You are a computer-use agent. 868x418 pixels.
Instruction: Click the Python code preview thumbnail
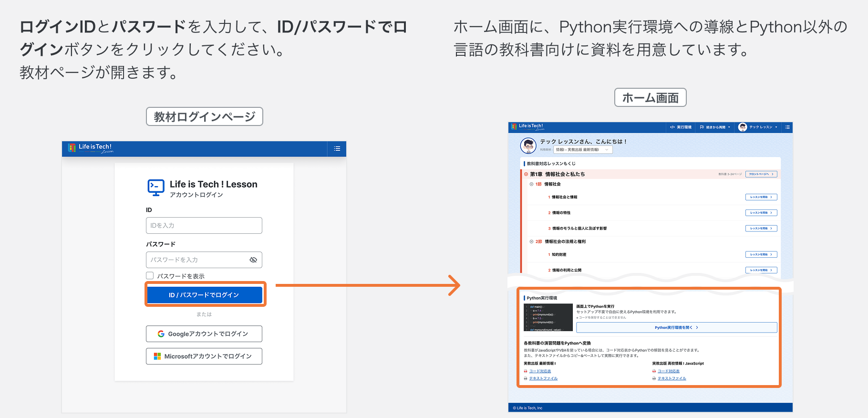click(x=548, y=317)
